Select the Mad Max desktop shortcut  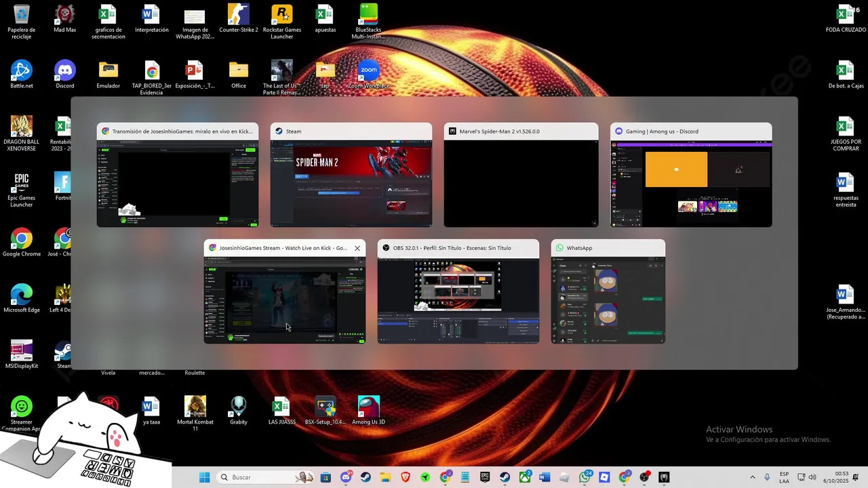[x=65, y=19]
